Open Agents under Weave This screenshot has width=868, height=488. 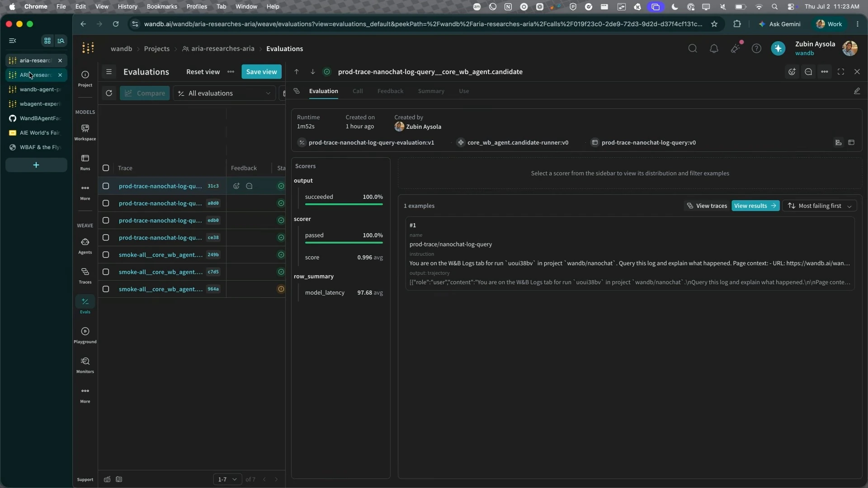tap(85, 246)
